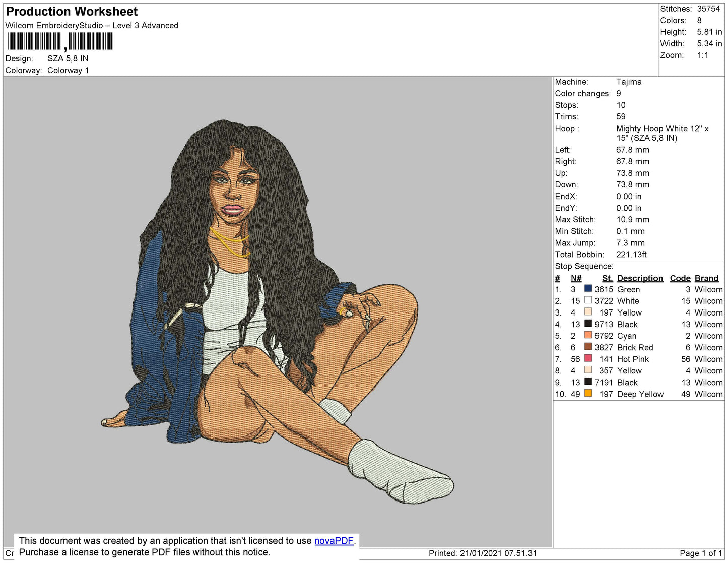Select the Black color swatch in row 4

click(588, 324)
